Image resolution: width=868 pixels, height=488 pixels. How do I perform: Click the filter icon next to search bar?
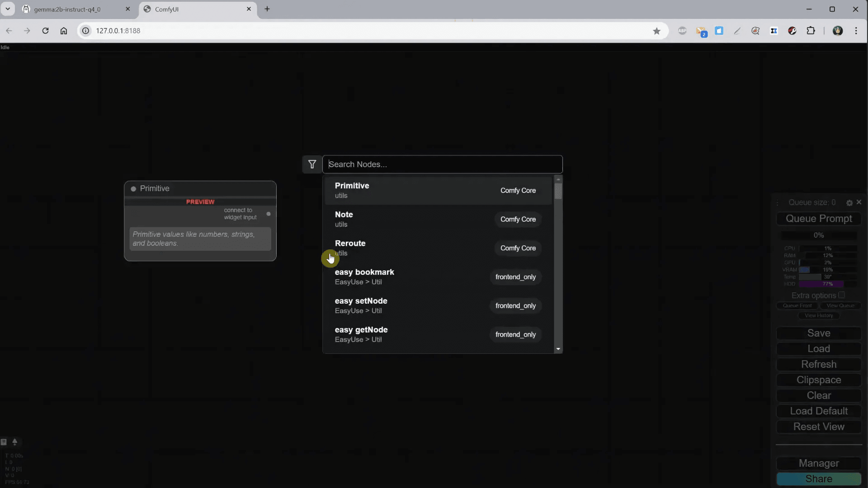[312, 164]
